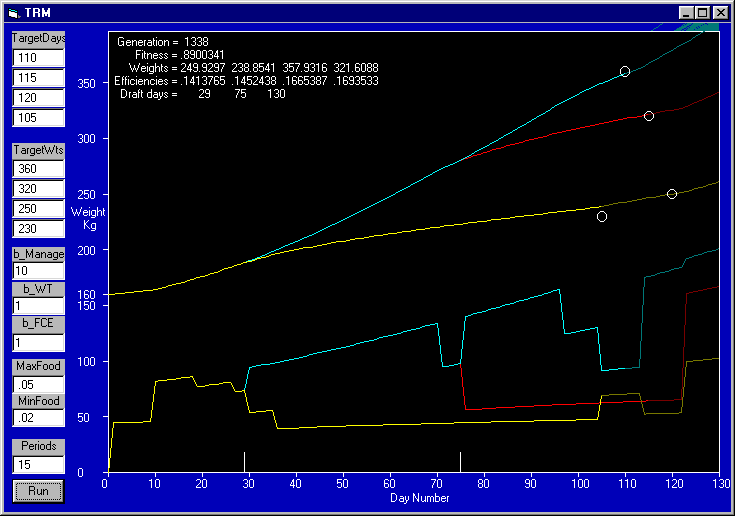Image resolution: width=735 pixels, height=516 pixels.
Task: Focus the MaxFood field showing .05
Action: 38,385
